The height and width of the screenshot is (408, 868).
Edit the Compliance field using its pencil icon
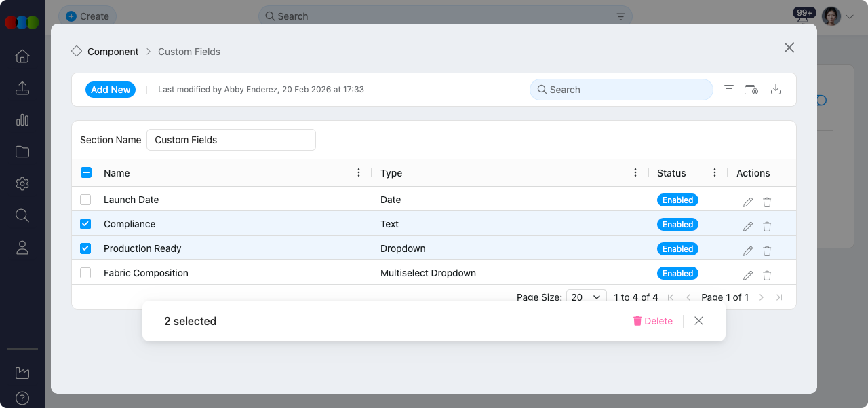(x=747, y=226)
